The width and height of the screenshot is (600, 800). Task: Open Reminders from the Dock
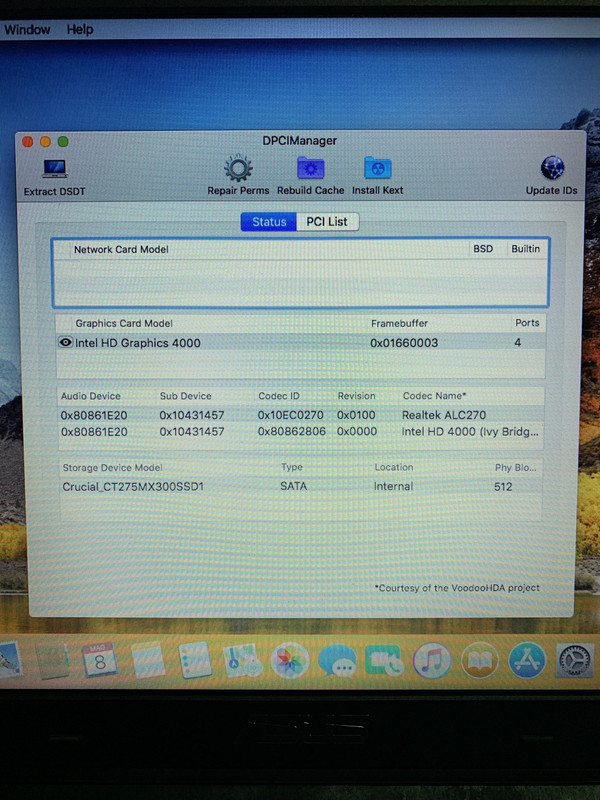pyautogui.click(x=194, y=660)
